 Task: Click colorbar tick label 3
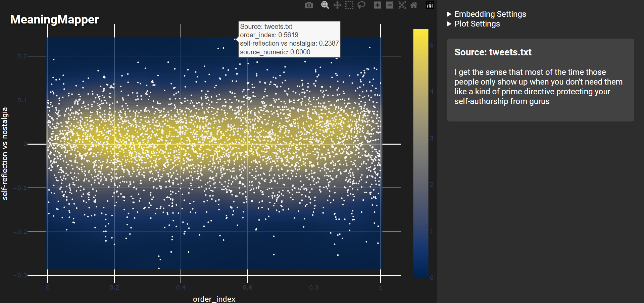pos(432,138)
